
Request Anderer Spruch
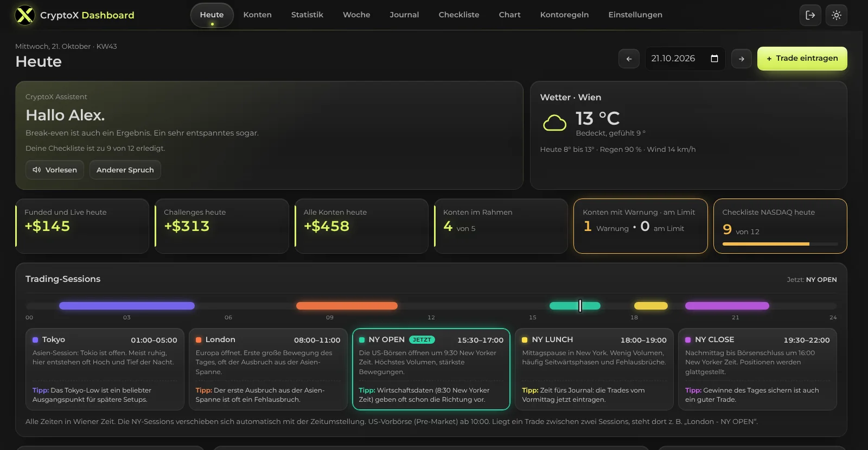pos(125,170)
